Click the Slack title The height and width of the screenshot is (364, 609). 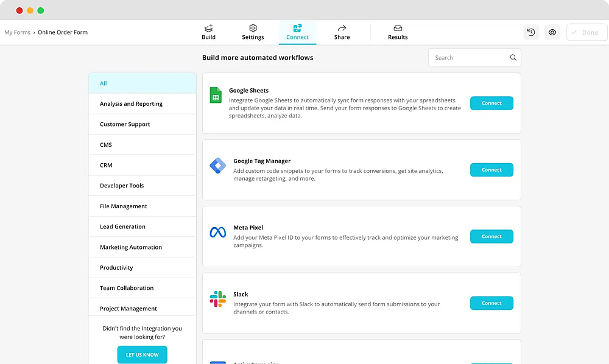(x=241, y=295)
